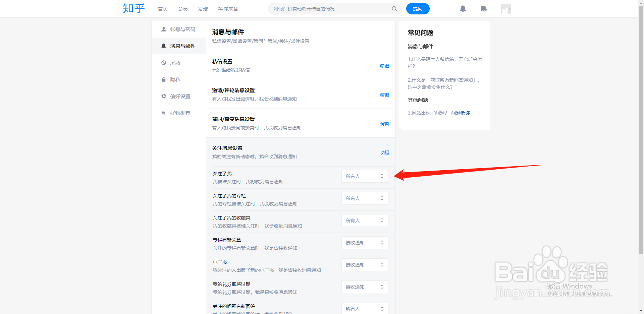
Task: Click the bell icon beside 消息与邮件
Action: [164, 46]
